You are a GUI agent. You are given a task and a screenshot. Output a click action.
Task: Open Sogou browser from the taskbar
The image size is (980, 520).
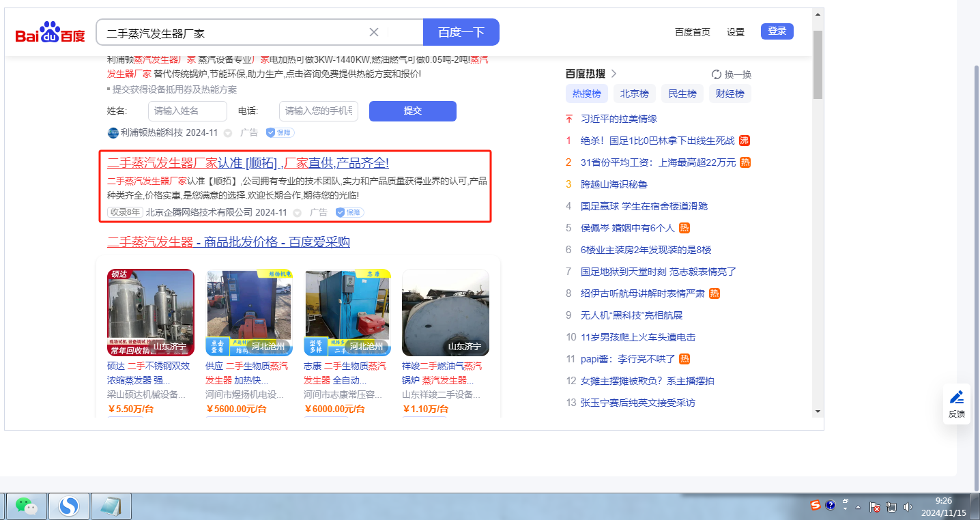point(68,506)
